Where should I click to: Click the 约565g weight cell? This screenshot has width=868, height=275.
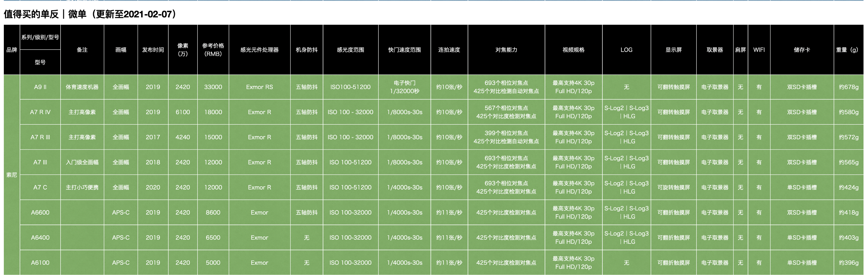(x=848, y=162)
